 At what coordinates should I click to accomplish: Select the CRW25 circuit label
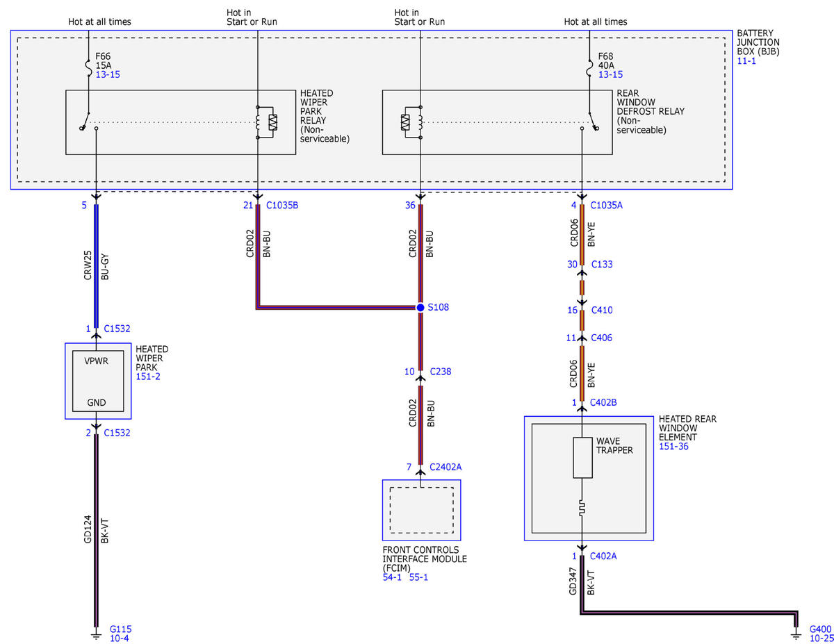pos(88,266)
